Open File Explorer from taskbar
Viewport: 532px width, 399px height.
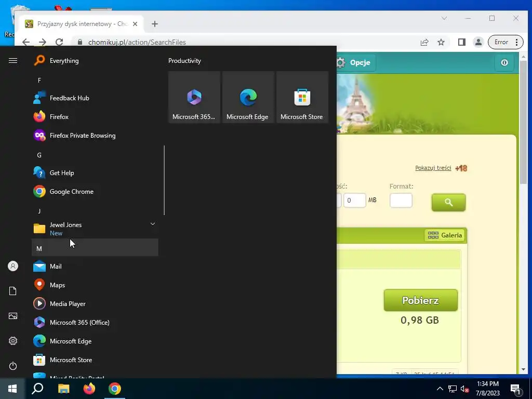tap(63, 389)
